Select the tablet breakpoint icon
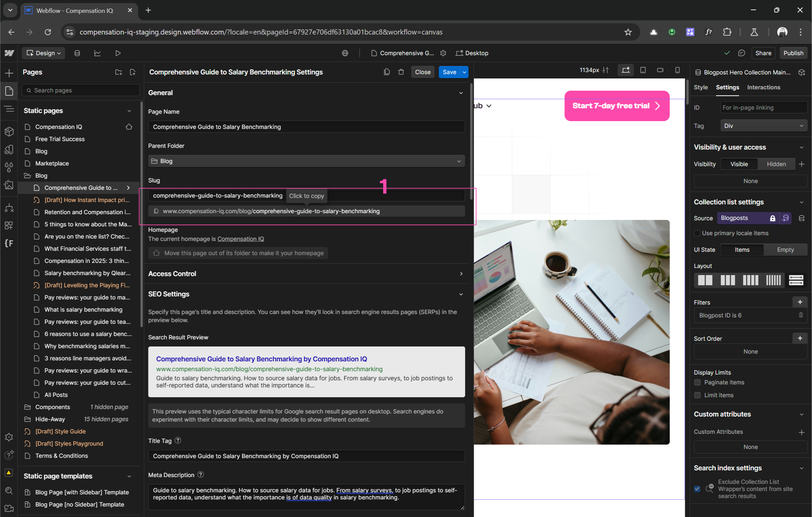812x517 pixels. coord(643,70)
